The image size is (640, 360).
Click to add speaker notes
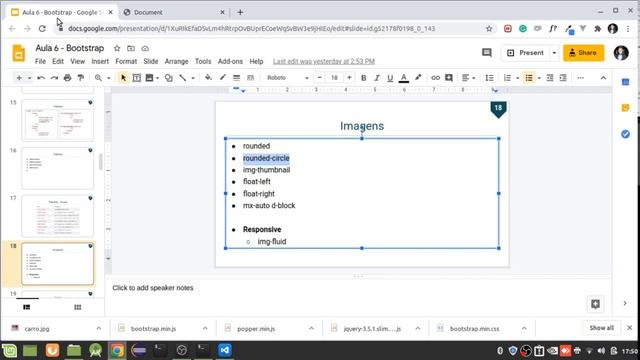tap(153, 288)
